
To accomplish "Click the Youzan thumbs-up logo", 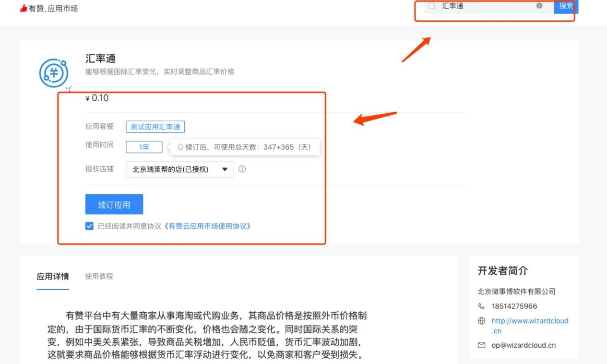I will pos(24,9).
